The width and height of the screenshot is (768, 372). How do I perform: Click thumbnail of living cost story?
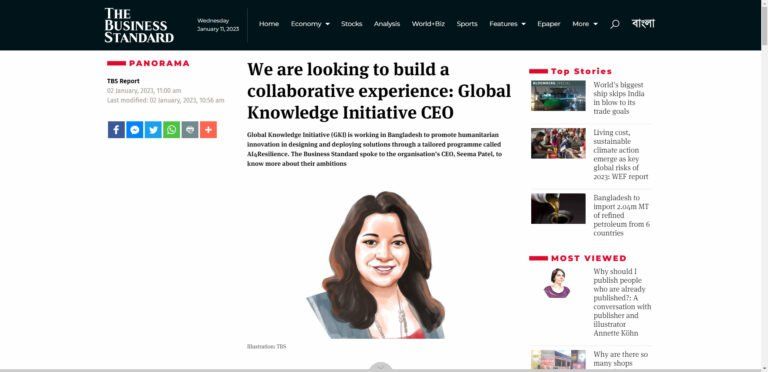coord(558,143)
